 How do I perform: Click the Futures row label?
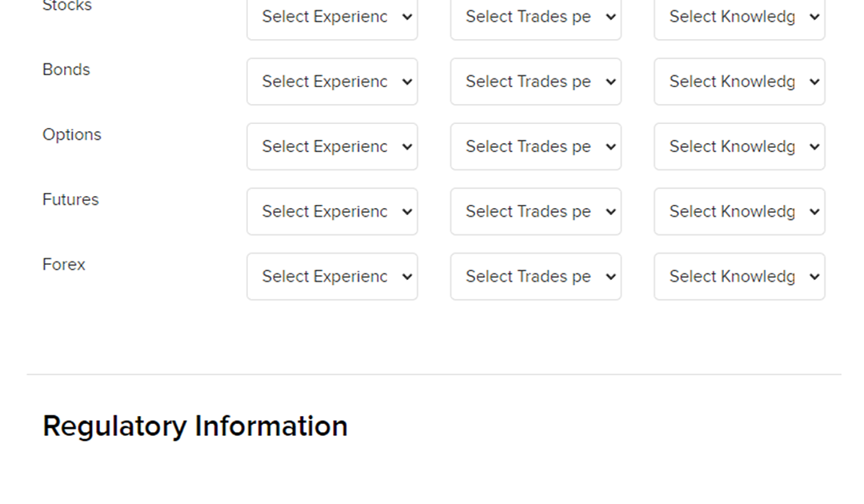(x=70, y=200)
